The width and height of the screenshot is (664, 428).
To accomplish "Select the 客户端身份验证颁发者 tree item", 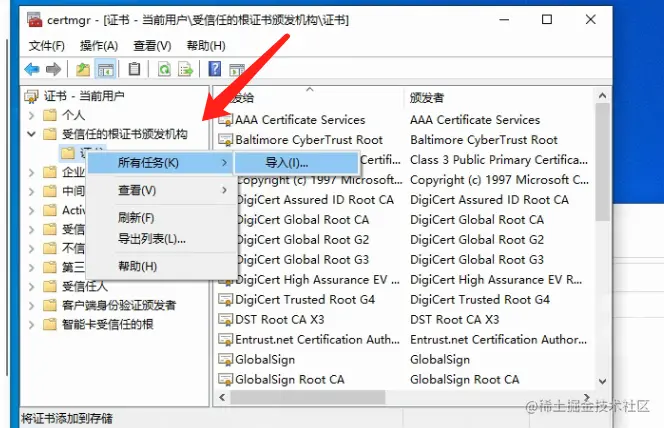I will 119,305.
